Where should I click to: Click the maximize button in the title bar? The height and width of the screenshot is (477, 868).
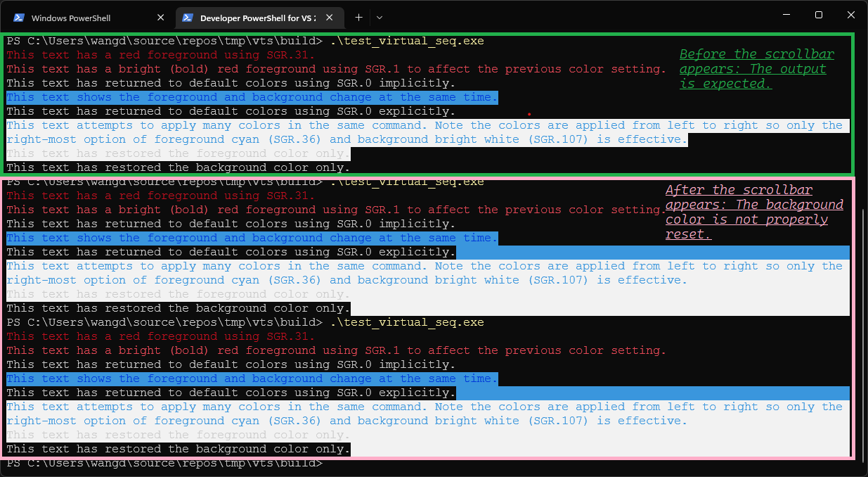(818, 15)
